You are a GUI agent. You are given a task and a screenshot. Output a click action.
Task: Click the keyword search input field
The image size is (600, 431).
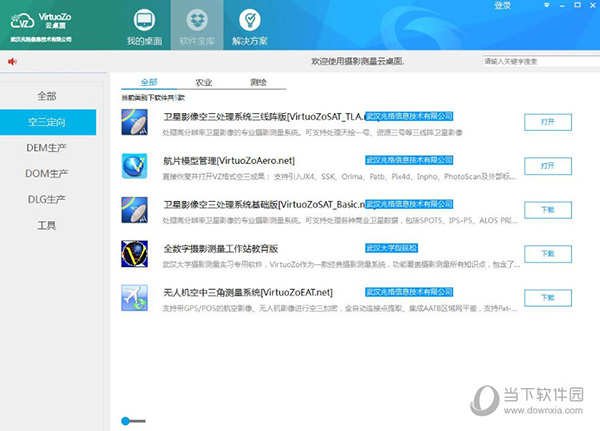536,61
